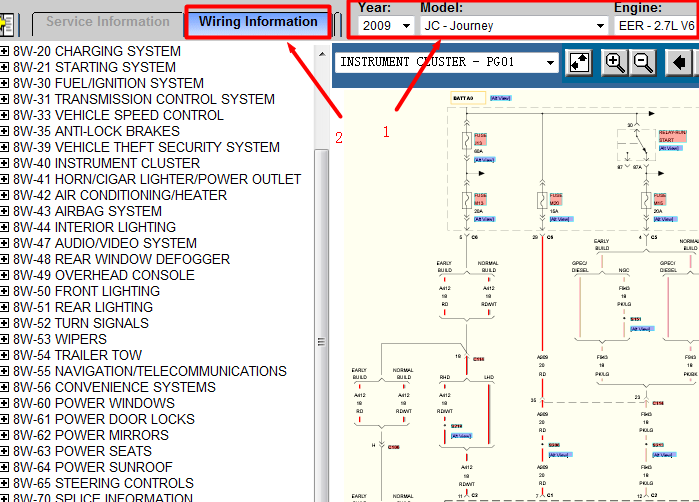The width and height of the screenshot is (699, 502).
Task: Click the tree scrollbar up arrow
Action: [x=321, y=54]
